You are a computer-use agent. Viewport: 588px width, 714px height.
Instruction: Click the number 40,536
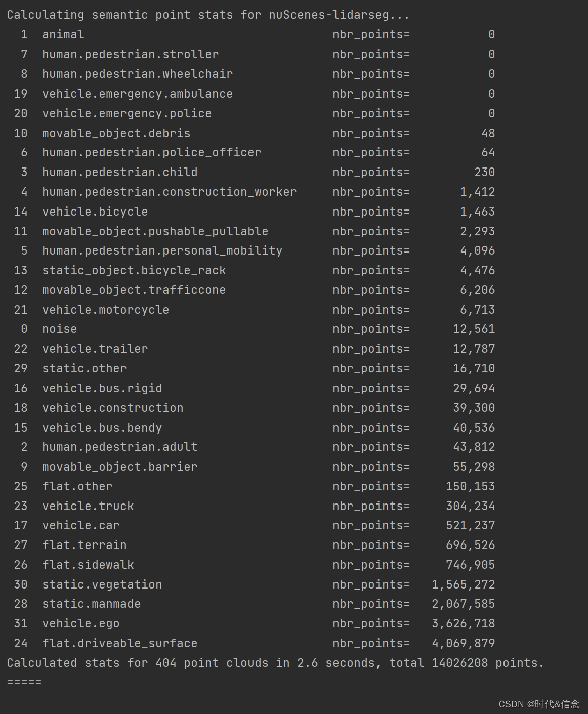474,428
